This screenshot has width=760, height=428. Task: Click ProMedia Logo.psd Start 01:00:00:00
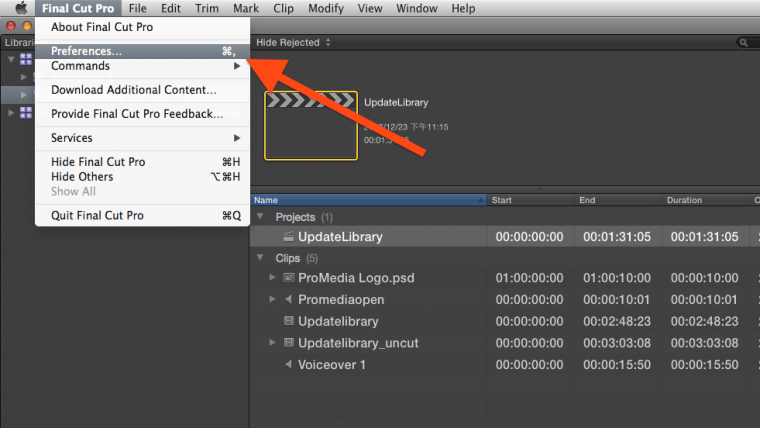click(529, 278)
